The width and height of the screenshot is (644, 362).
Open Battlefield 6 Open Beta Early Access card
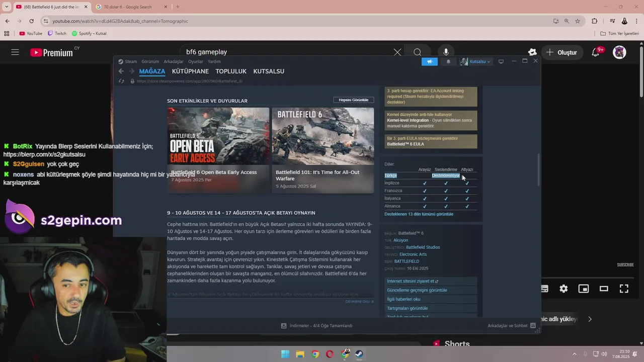218,150
